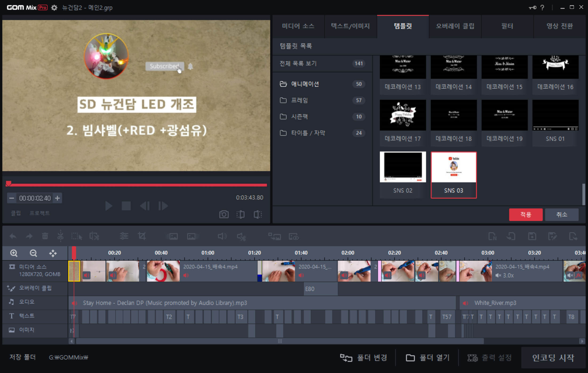The height and width of the screenshot is (373, 588).
Task: Capture snapshot with camera icon
Action: [x=223, y=214]
